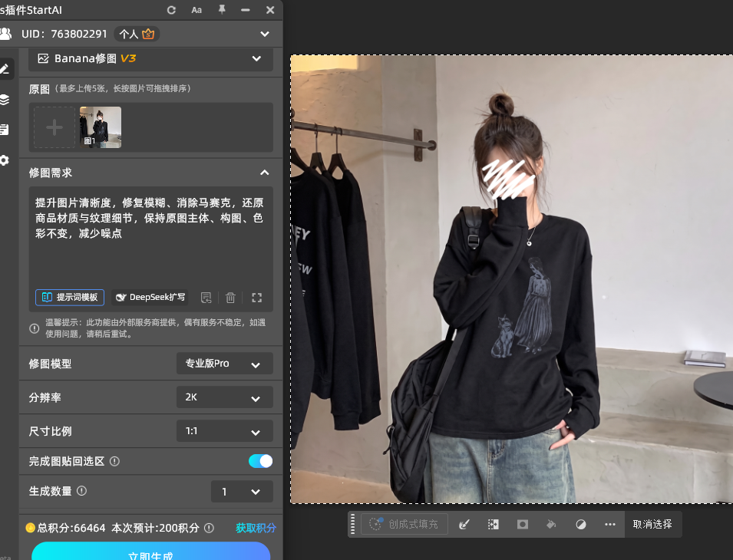Select the 图1 source image thumbnail
733x560 pixels.
tap(101, 127)
